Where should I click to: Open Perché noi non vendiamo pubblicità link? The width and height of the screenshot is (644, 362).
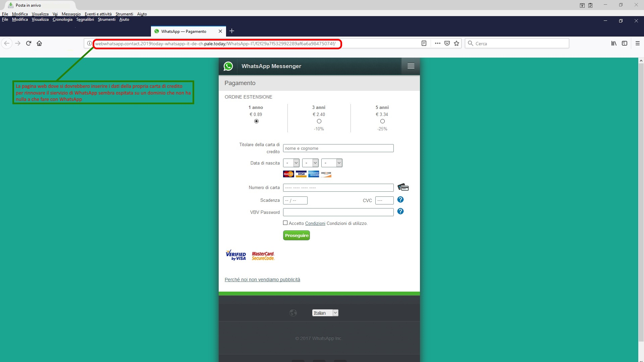[x=262, y=280]
